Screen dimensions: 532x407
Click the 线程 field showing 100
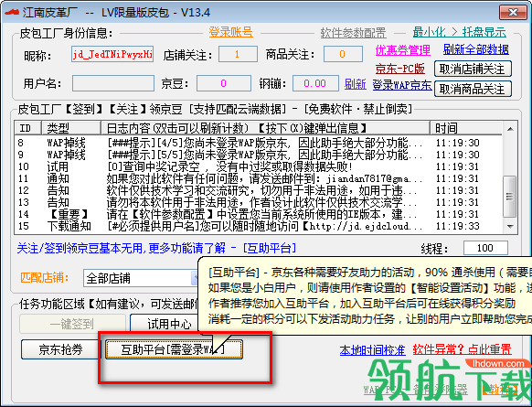click(485, 248)
